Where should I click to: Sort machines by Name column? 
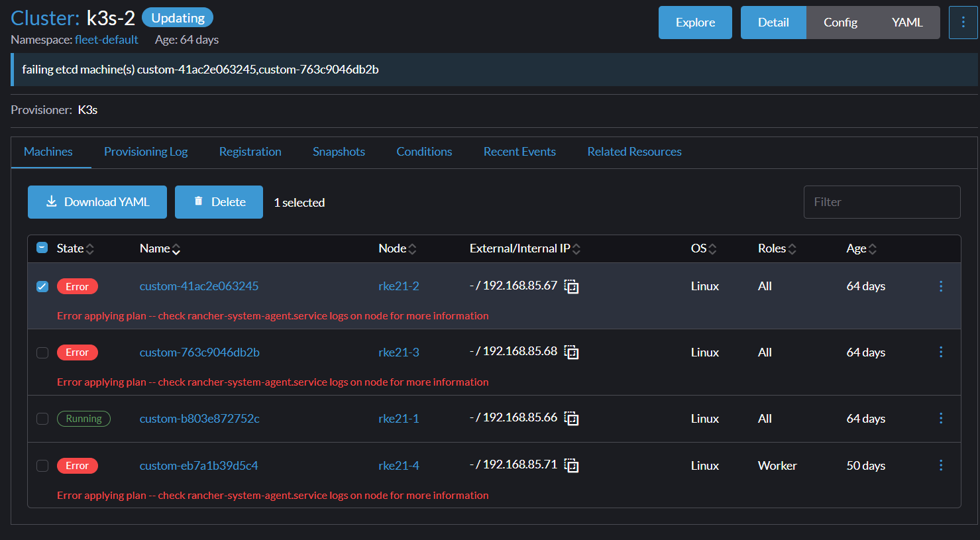click(160, 248)
